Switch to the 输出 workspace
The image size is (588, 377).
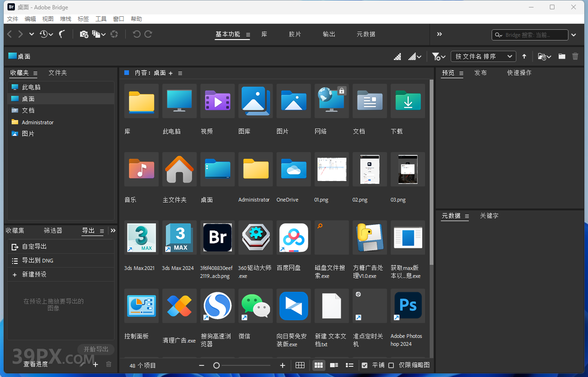point(329,34)
